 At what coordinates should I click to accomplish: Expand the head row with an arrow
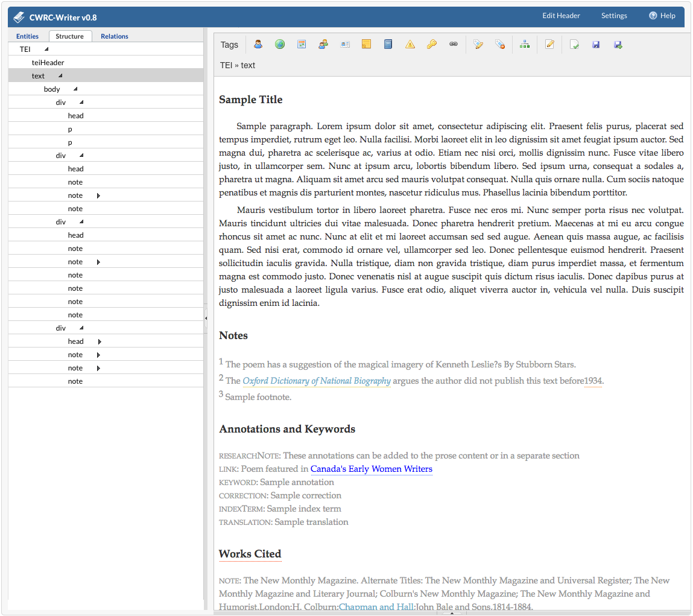pos(100,341)
